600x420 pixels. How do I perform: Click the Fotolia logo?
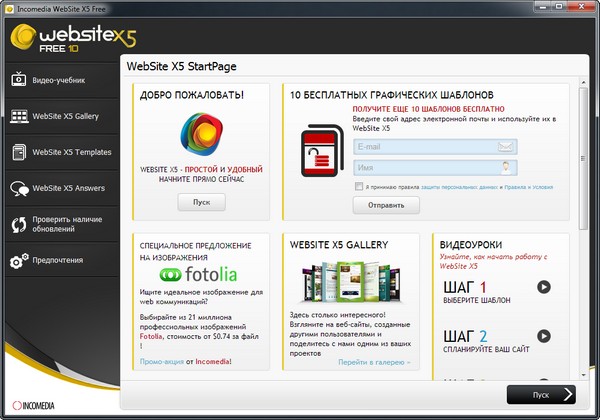click(201, 274)
